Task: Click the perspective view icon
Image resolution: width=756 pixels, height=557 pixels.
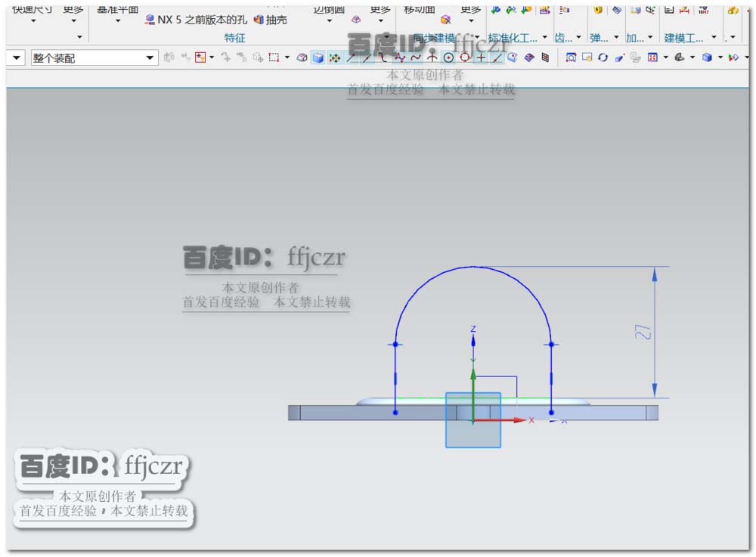Action: tap(619, 58)
